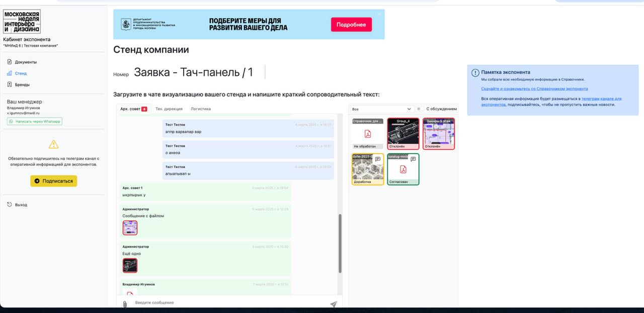Switch to Тех. дирекция chat tab
Viewport: 644px width, 313px height.
pos(169,109)
